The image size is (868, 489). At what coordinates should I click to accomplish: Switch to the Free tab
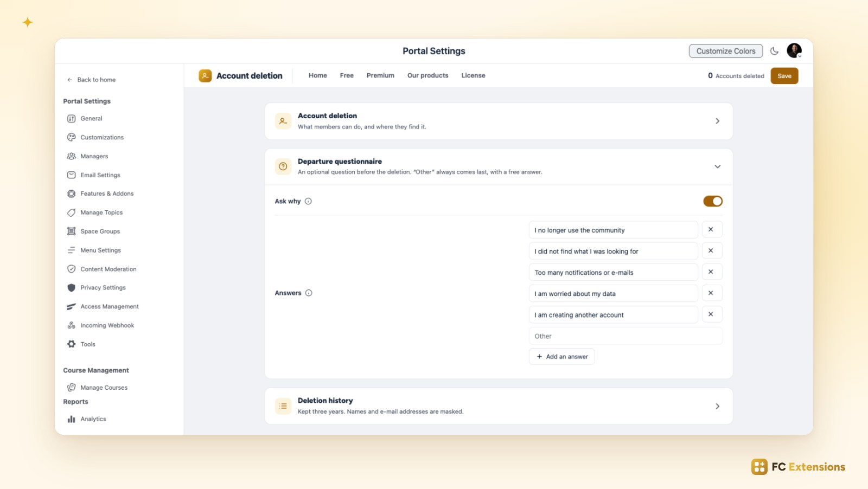click(x=347, y=75)
